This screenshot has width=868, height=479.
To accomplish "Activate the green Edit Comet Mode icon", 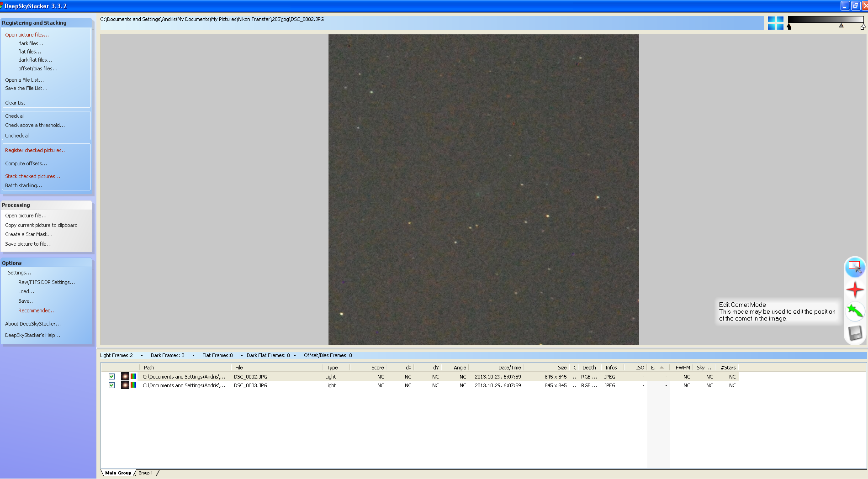I will coord(855,311).
